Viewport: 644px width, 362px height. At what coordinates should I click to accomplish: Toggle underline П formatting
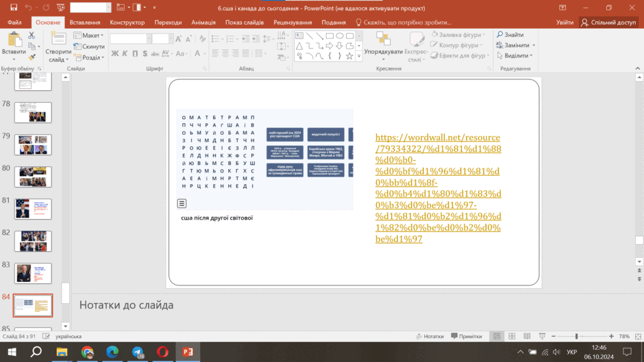click(x=135, y=53)
